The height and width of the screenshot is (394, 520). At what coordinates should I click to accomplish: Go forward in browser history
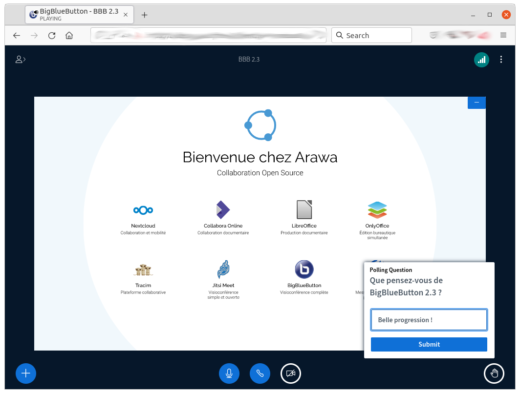(x=34, y=35)
